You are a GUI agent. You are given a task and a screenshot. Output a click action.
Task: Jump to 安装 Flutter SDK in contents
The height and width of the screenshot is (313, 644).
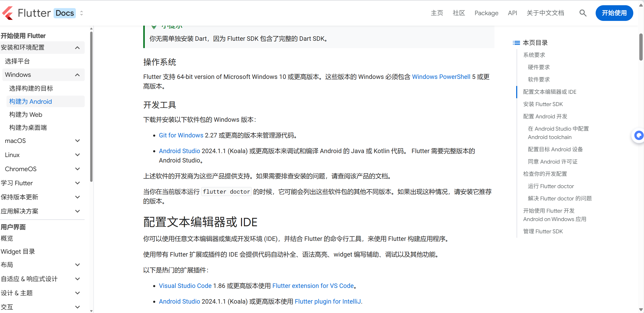543,104
